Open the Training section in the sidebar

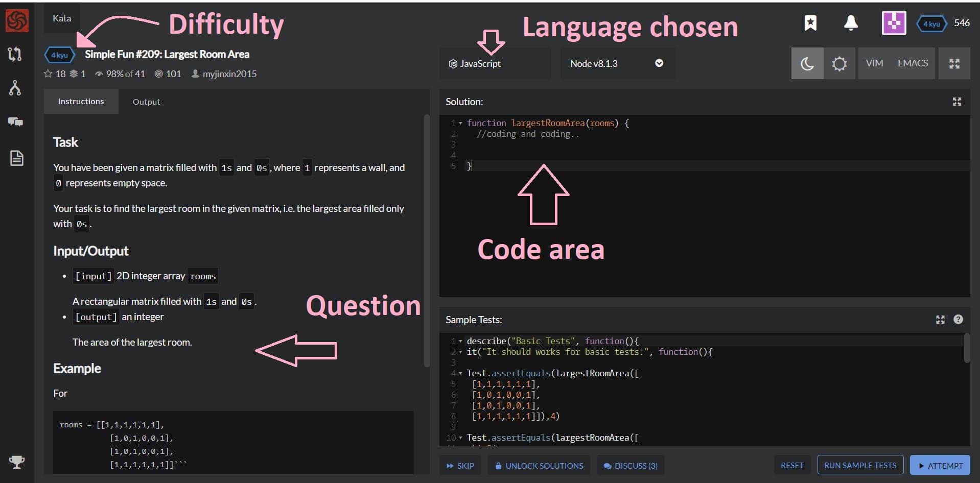point(15,54)
